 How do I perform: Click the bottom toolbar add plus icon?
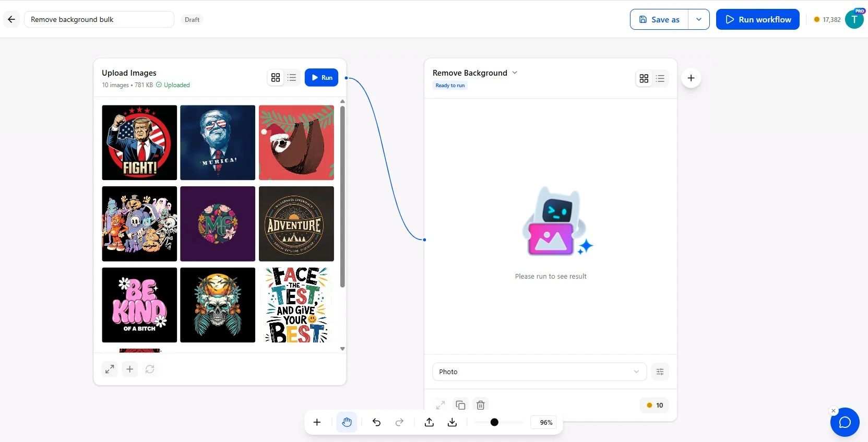click(317, 422)
